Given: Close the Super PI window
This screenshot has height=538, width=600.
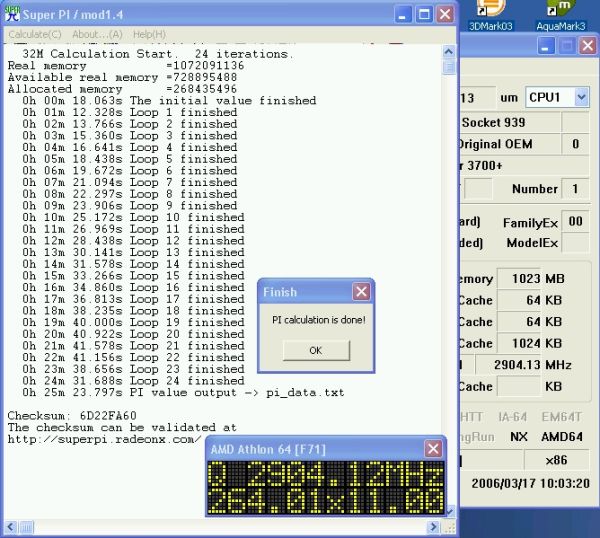Looking at the screenshot, I should [x=445, y=15].
